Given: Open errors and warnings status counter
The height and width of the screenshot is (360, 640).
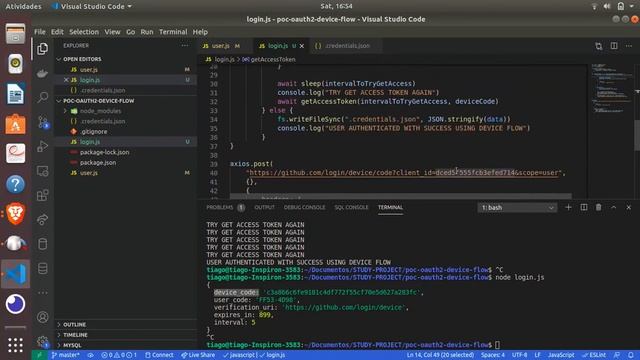Looking at the screenshot, I should click(119, 355).
